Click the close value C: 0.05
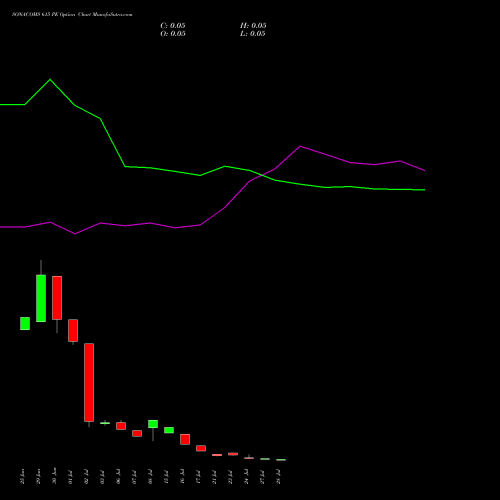Viewport: 500px width, 500px height. [173, 26]
